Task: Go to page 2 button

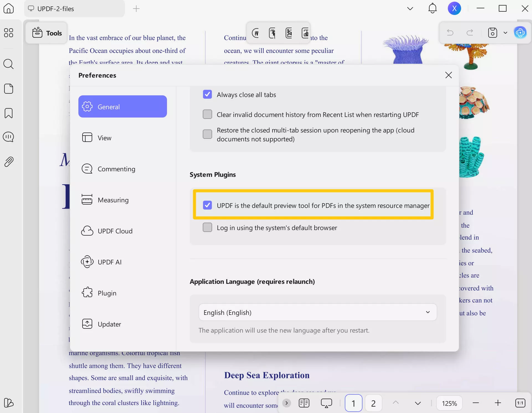Action: click(x=373, y=403)
